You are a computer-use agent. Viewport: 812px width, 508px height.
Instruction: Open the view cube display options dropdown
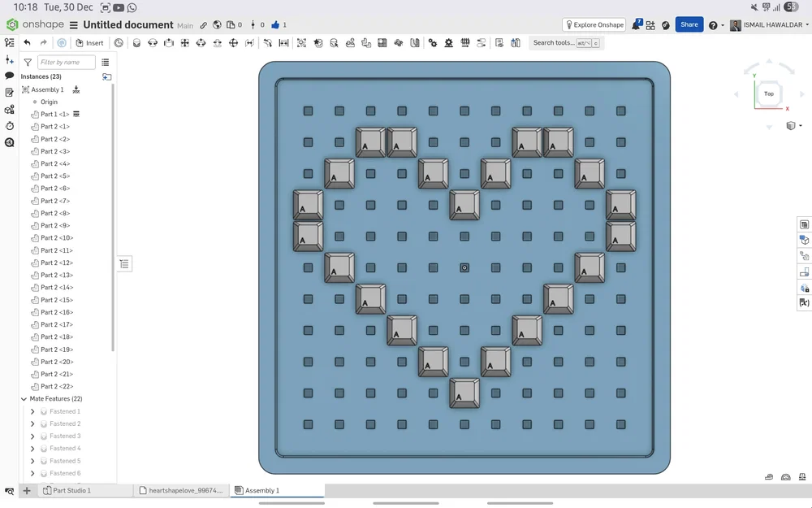click(794, 126)
